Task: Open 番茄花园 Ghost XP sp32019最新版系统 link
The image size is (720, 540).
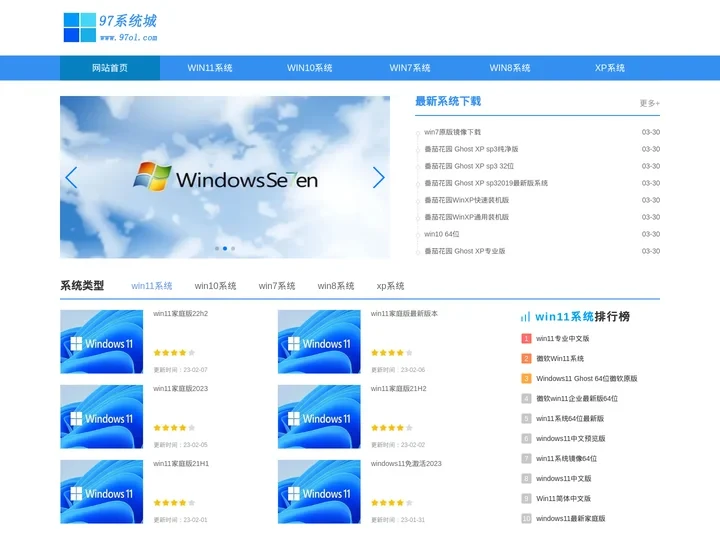Action: coord(486,183)
